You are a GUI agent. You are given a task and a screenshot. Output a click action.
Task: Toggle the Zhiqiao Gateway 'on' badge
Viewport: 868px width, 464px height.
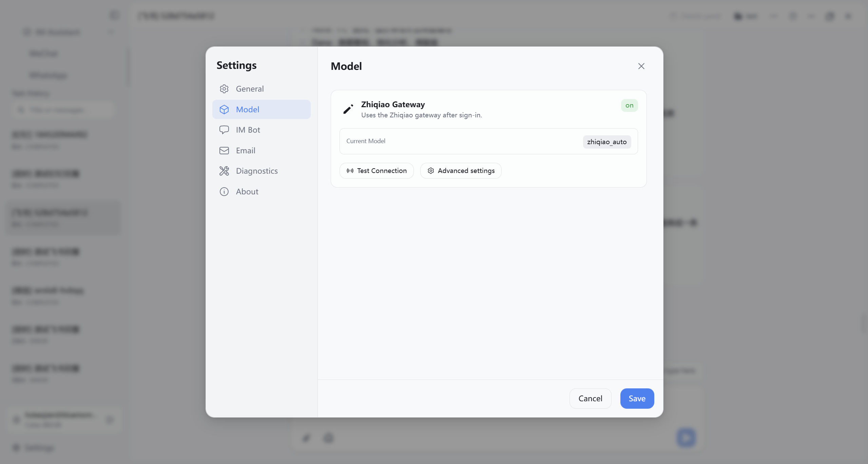click(x=629, y=105)
